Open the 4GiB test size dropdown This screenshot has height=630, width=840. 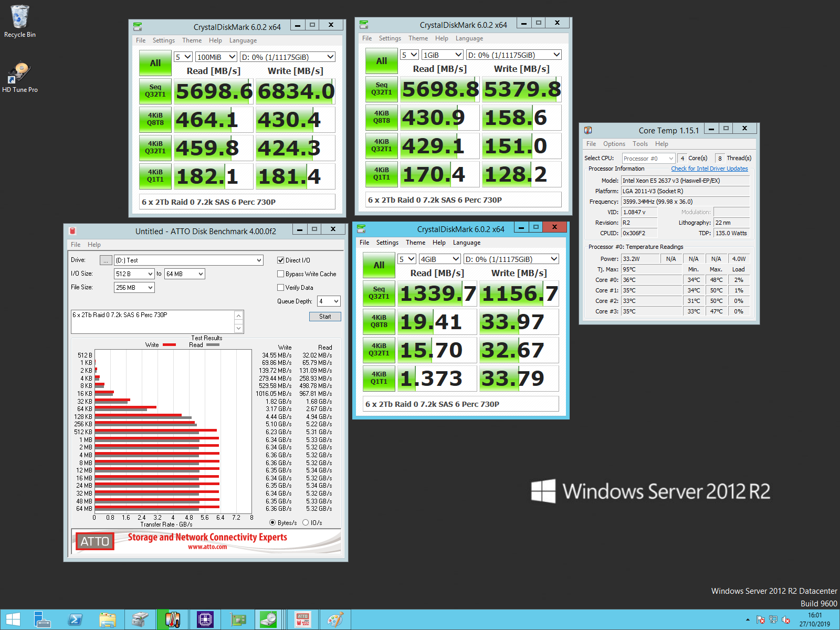click(439, 259)
